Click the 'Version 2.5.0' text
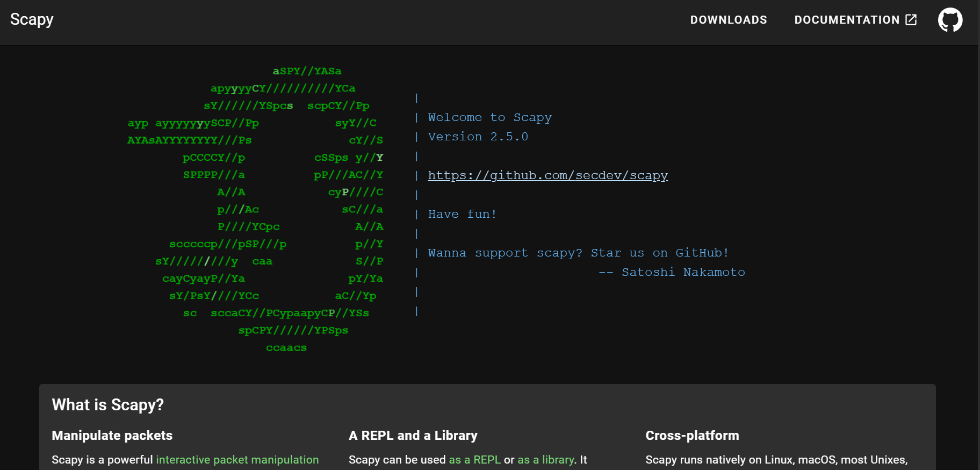This screenshot has height=470, width=980. [x=478, y=137]
